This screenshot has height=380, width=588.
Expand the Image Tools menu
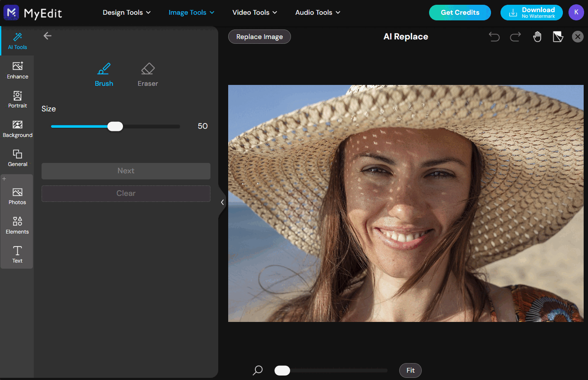pos(191,13)
